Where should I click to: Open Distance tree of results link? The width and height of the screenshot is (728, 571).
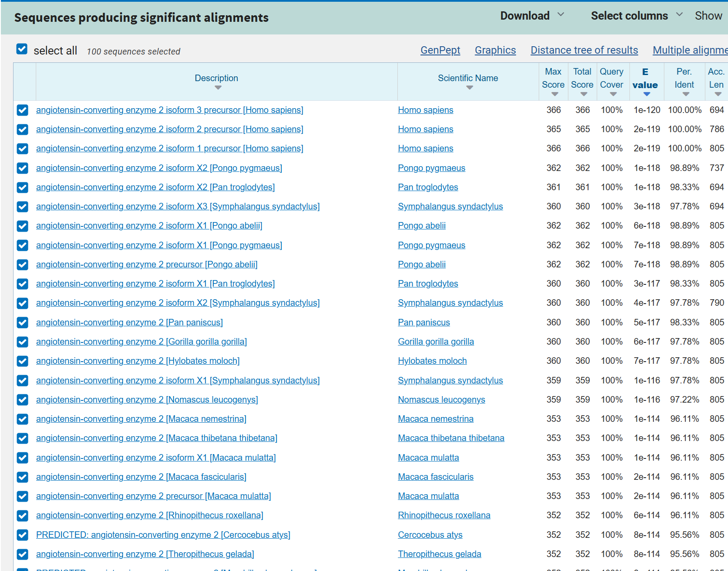pyautogui.click(x=584, y=50)
